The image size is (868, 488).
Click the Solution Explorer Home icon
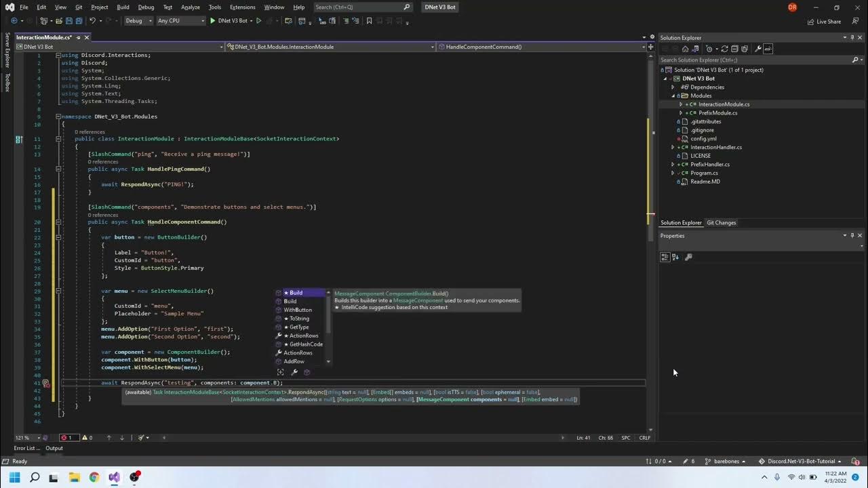[x=686, y=49]
